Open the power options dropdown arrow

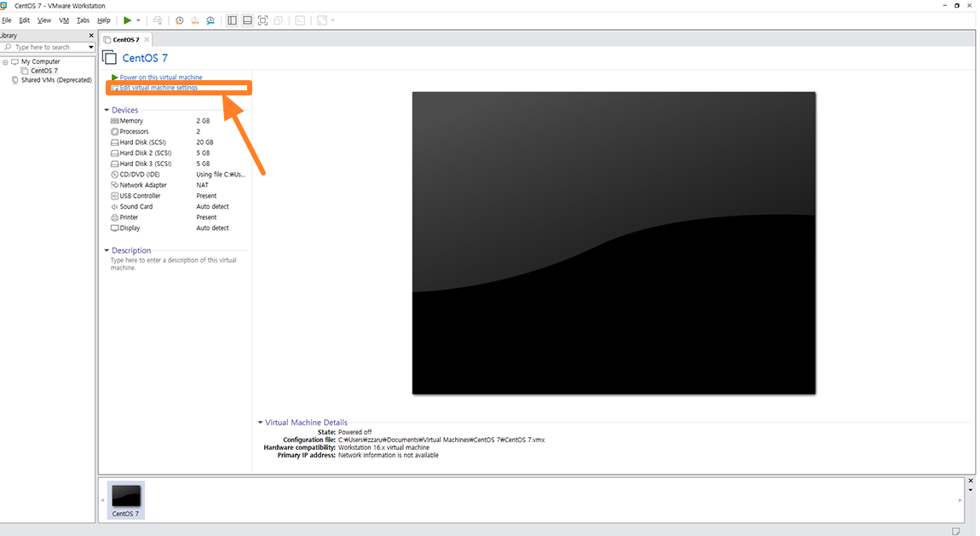coord(138,20)
